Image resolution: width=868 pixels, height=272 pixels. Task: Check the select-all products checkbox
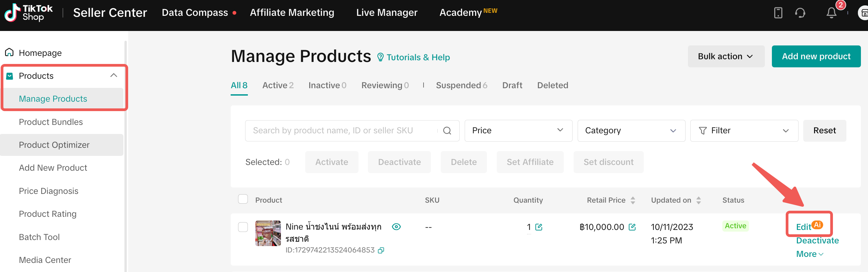[x=243, y=199]
